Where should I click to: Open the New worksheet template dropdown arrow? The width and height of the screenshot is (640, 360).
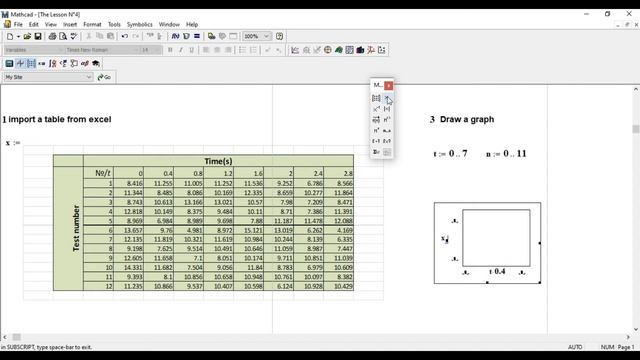tap(18, 36)
